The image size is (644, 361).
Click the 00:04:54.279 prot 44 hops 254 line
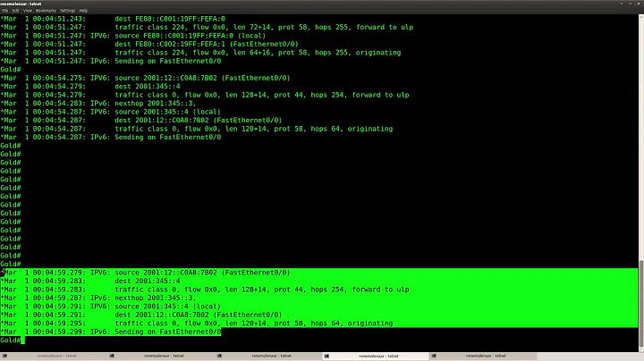click(x=205, y=95)
